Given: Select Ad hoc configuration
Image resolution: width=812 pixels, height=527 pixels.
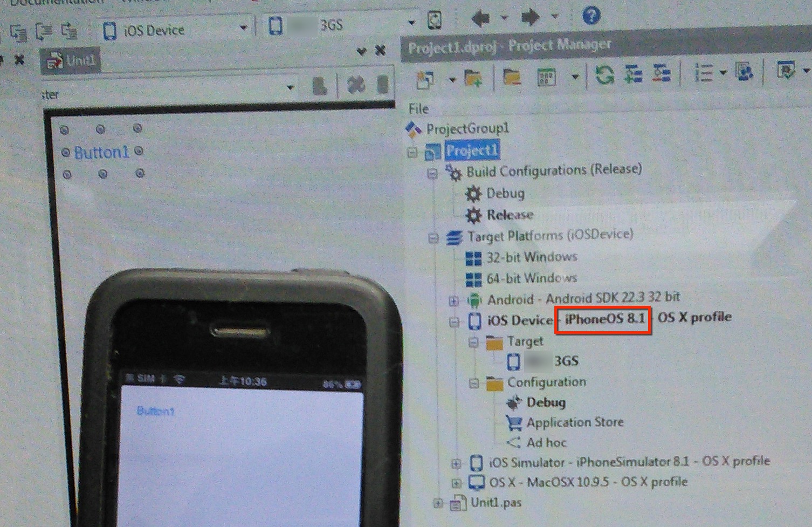Looking at the screenshot, I should point(546,443).
